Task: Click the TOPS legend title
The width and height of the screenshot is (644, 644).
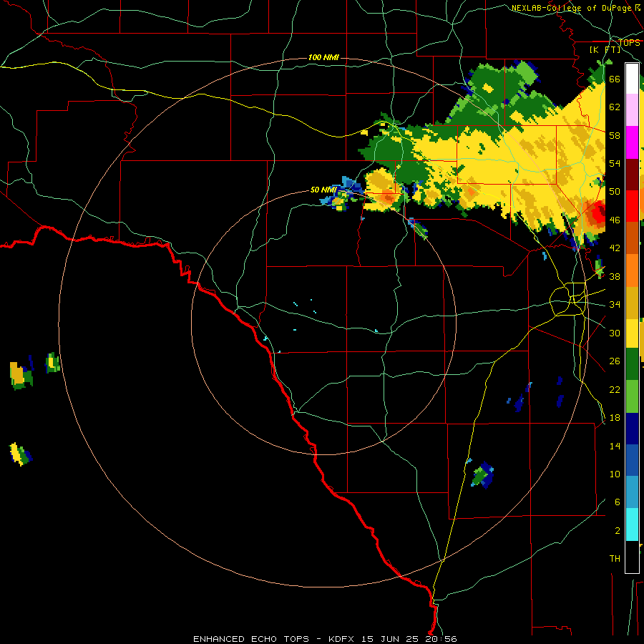Action: coord(629,43)
